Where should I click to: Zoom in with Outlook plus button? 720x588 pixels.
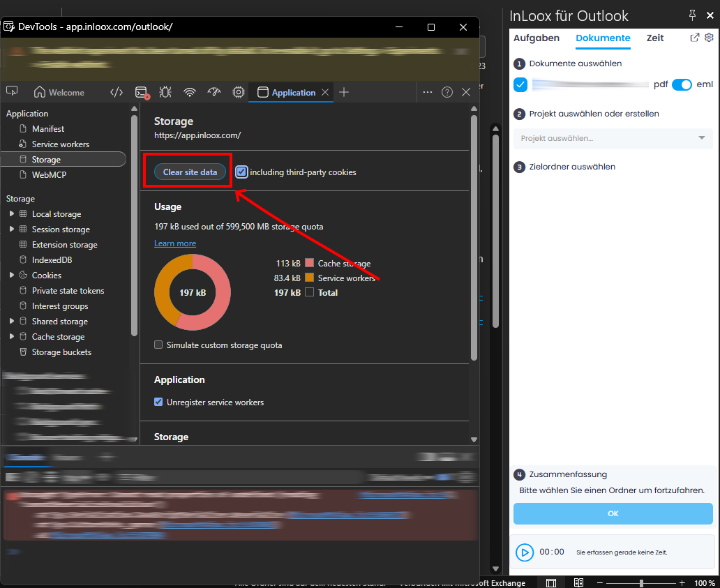click(x=682, y=583)
